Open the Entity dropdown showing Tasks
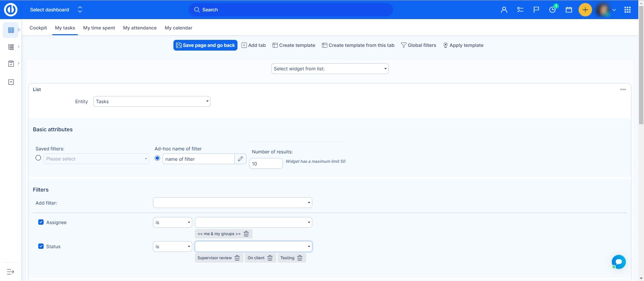This screenshot has height=281, width=644. click(x=152, y=101)
